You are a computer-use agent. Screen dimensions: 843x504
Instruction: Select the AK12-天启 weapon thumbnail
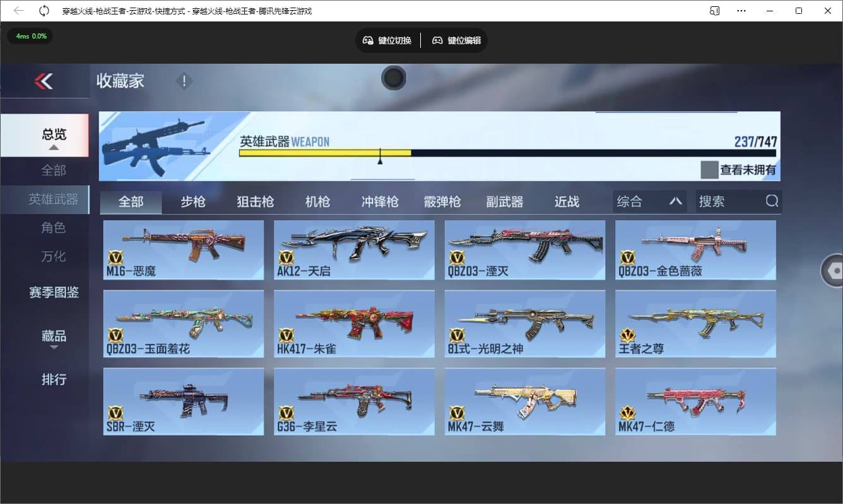pos(354,250)
